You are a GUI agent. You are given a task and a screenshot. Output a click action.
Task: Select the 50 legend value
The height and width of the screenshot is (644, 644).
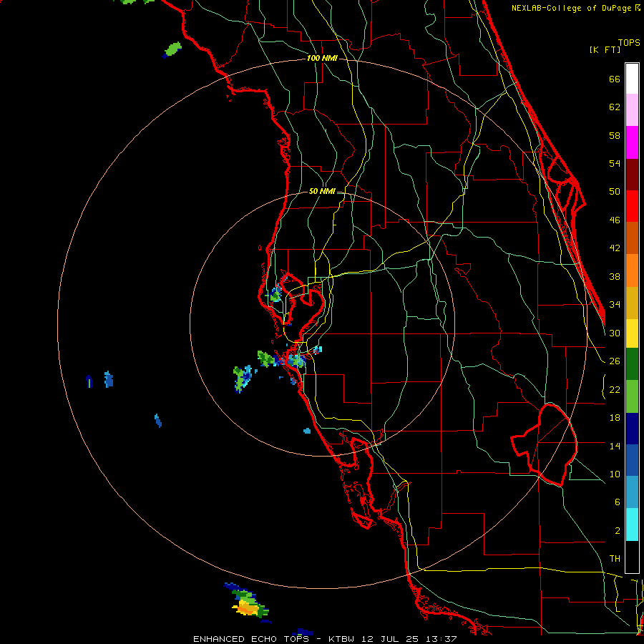pyautogui.click(x=615, y=192)
